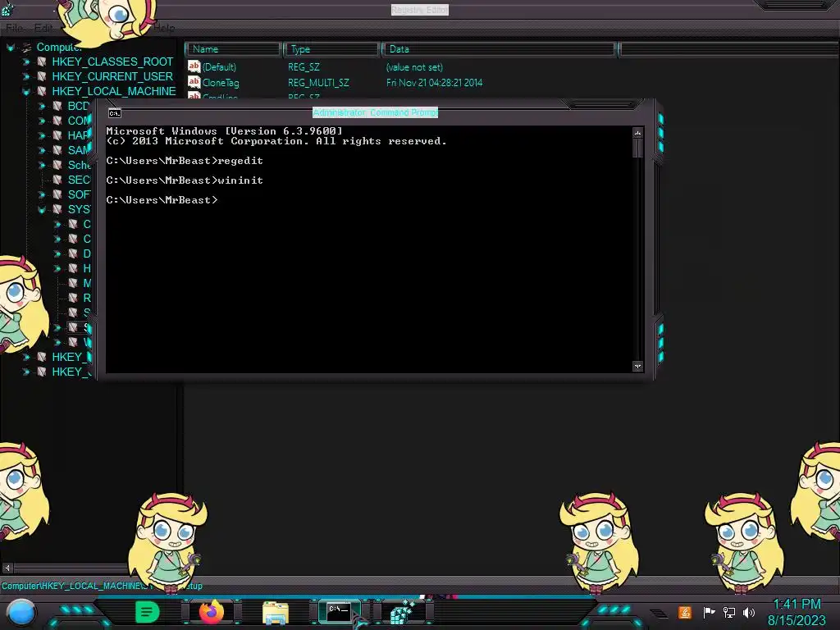Open the green notes app in taskbar
The image size is (840, 630).
point(147,612)
